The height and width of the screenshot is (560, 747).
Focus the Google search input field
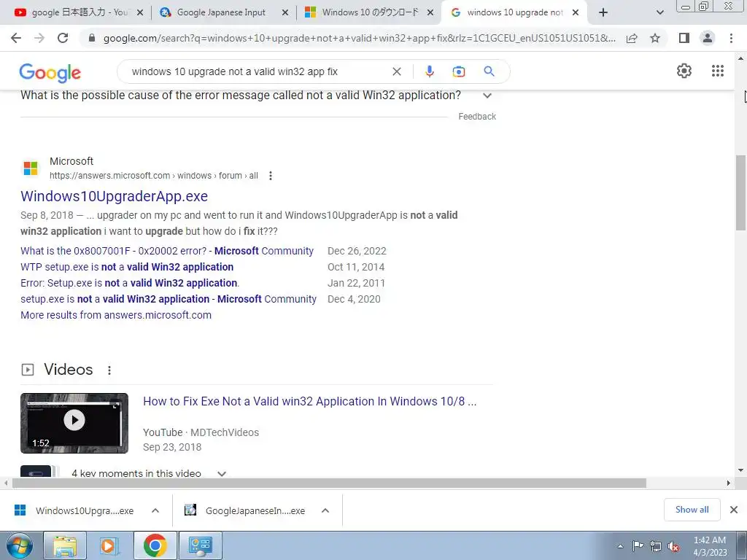(258, 71)
